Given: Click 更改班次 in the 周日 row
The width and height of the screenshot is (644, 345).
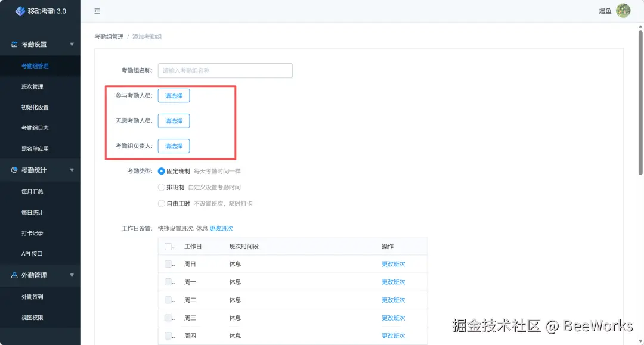Looking at the screenshot, I should click(393, 264).
